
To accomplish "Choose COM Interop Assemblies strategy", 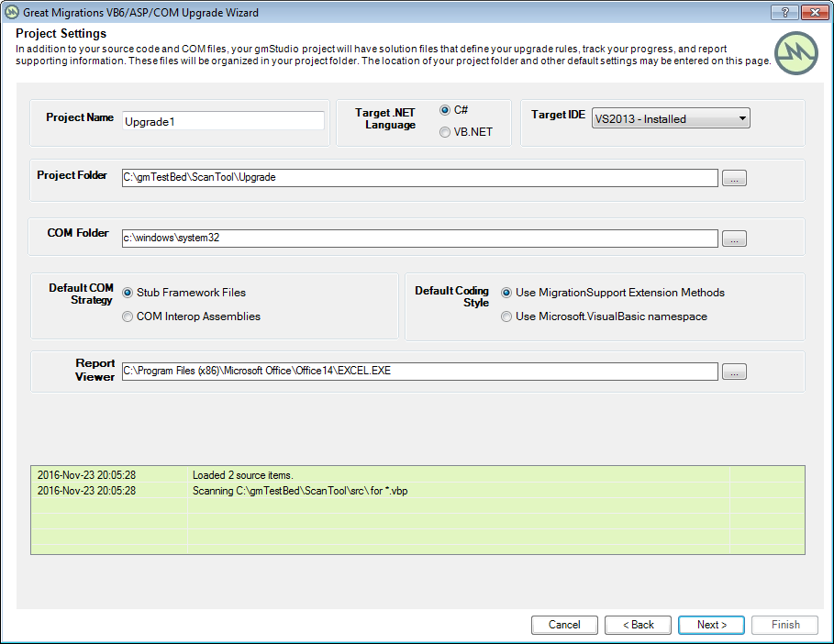I will [x=126, y=316].
